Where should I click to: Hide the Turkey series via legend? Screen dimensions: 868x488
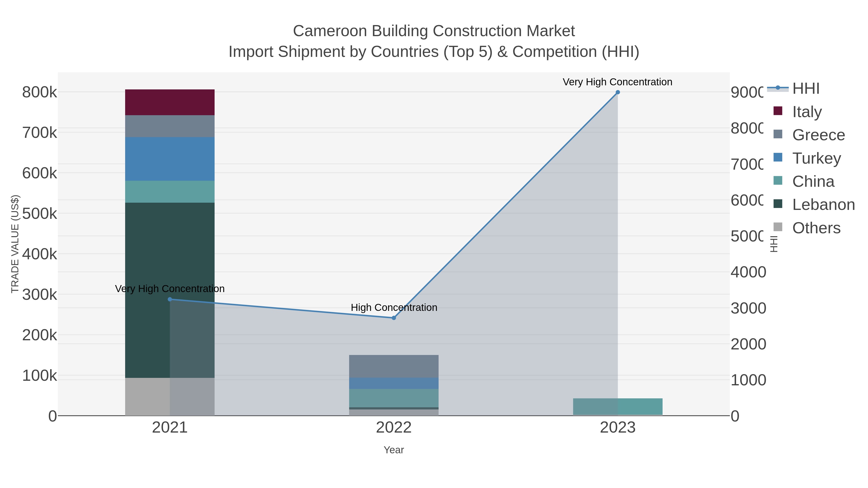click(807, 158)
